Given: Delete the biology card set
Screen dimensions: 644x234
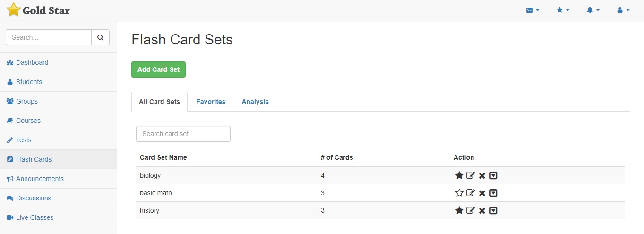Looking at the screenshot, I should coord(482,175).
